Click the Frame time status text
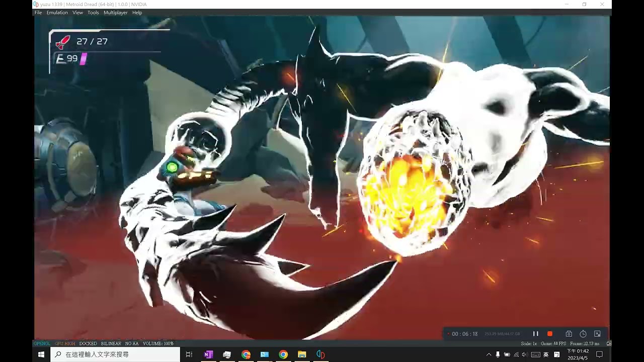Image resolution: width=644 pixels, height=362 pixels. 585,343
